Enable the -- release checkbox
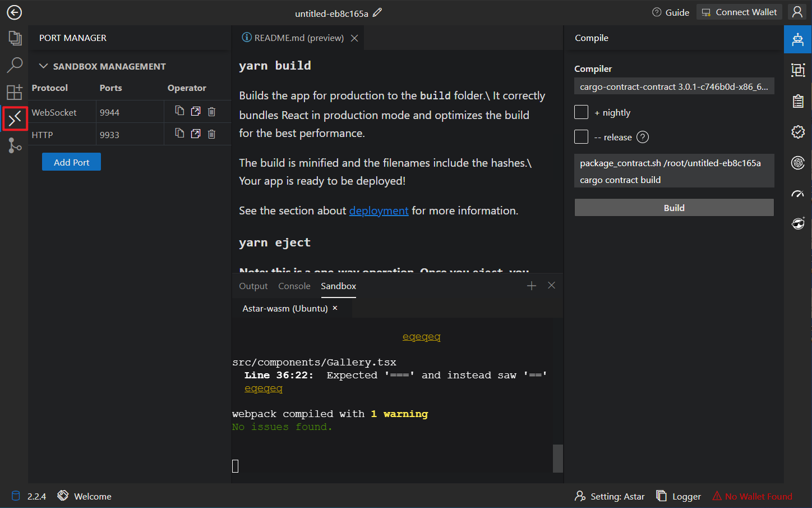The height and width of the screenshot is (508, 812). 582,137
